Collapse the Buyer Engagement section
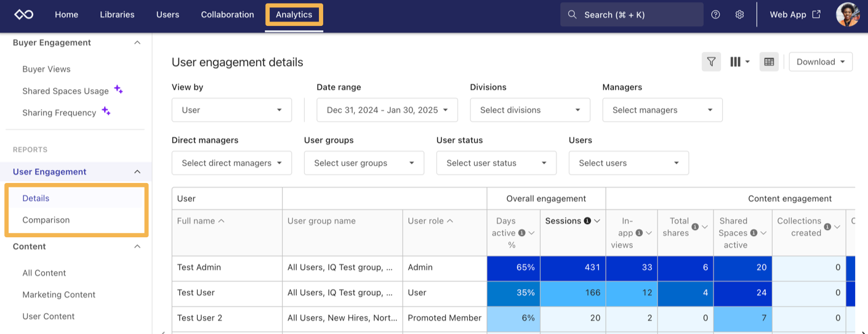Viewport: 868px width, 334px height. 137,43
